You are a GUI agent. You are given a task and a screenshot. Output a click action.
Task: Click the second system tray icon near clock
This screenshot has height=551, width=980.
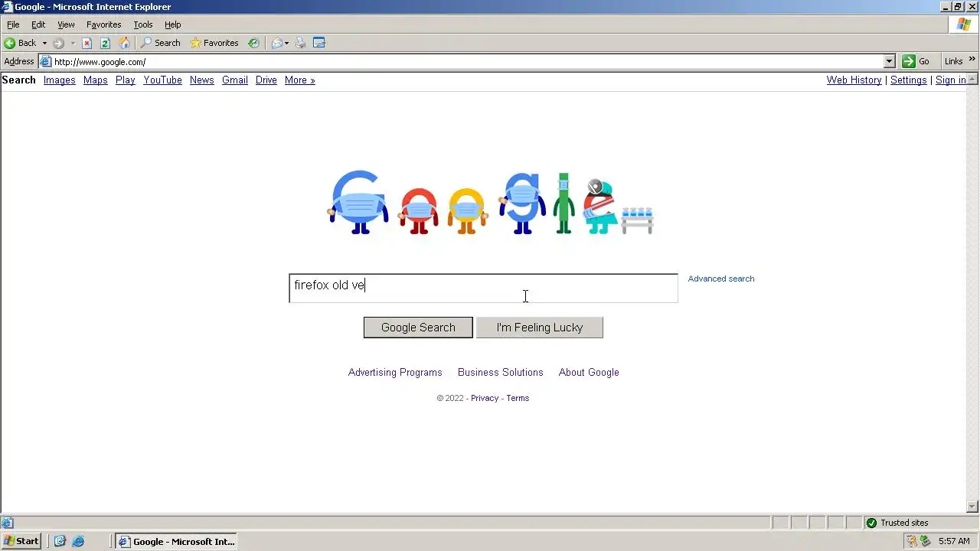[926, 541]
